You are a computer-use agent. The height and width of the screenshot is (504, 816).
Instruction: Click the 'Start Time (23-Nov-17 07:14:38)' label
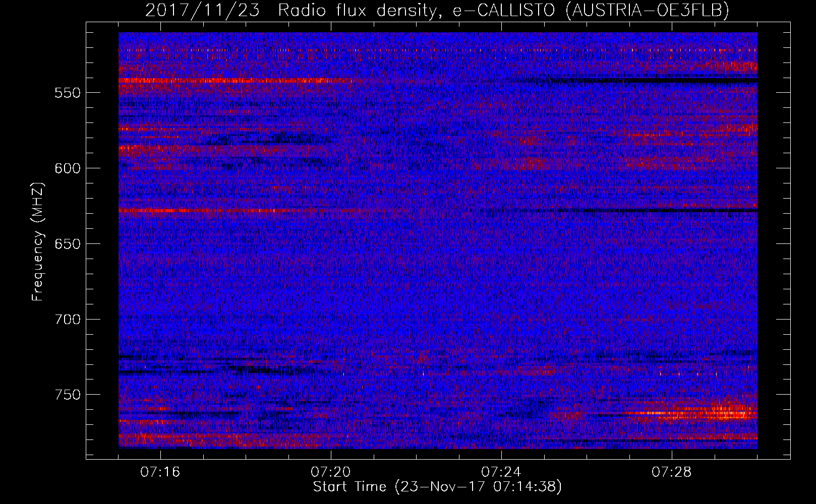tap(437, 487)
